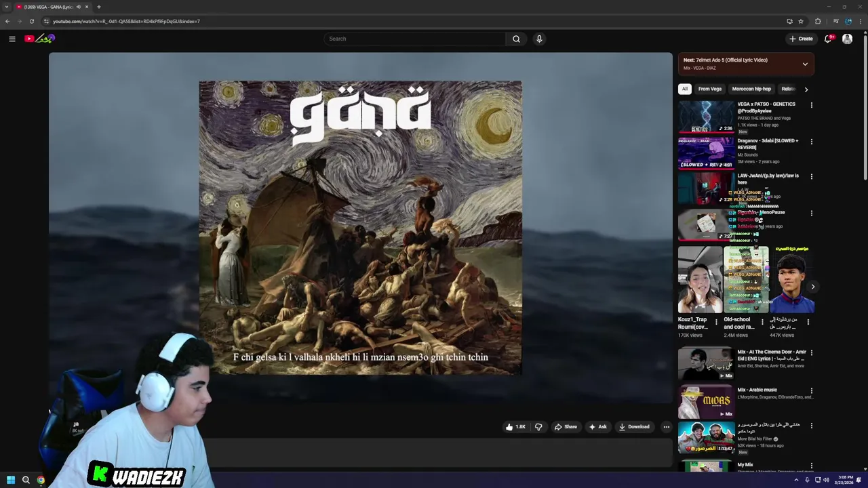868x488 pixels.
Task: Open Windows taskbar search
Action: click(26, 480)
